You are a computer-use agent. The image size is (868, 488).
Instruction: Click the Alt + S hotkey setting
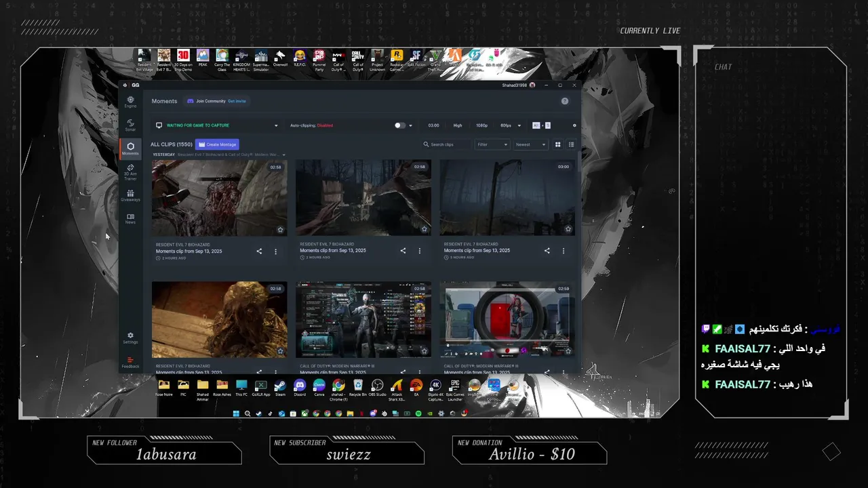tap(541, 125)
